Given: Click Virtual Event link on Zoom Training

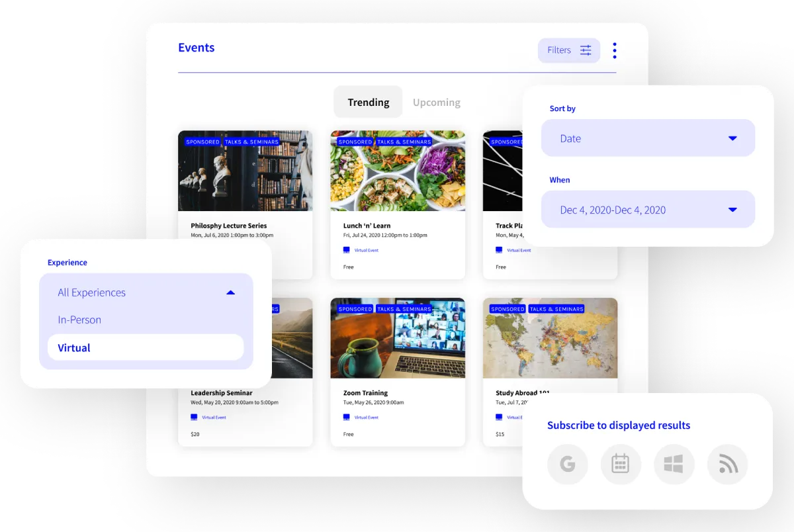Looking at the screenshot, I should (367, 418).
